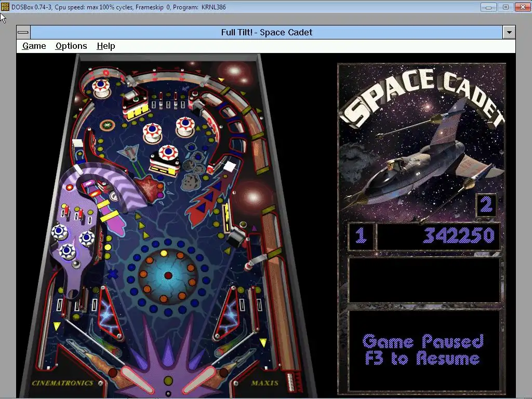Click the silver pinball on the purple ramp
The width and height of the screenshot is (532, 399).
77,264
